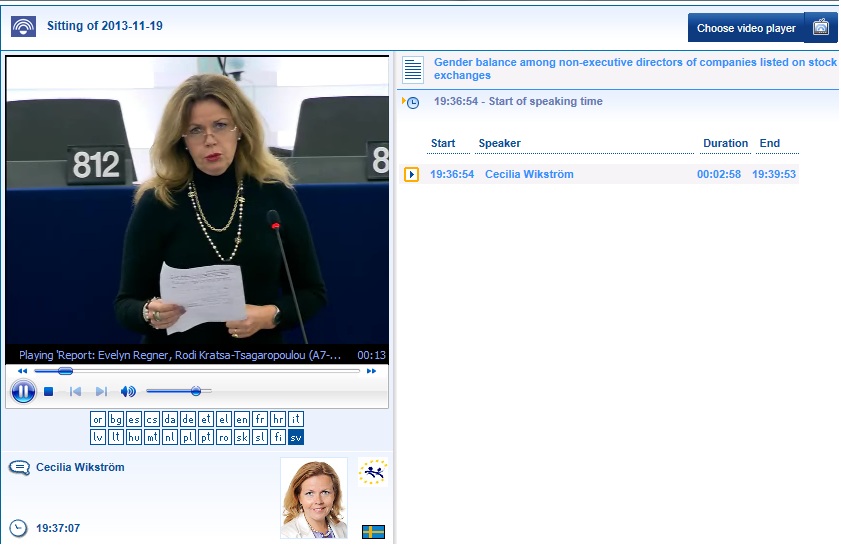The width and height of the screenshot is (841, 547).
Task: Click the broadcast icon beside the sitting title
Action: [23, 27]
